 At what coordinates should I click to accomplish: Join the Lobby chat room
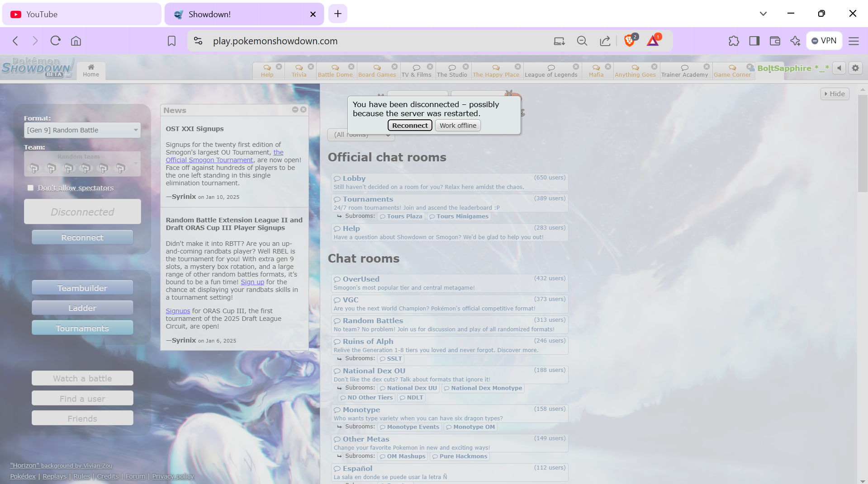pyautogui.click(x=450, y=182)
